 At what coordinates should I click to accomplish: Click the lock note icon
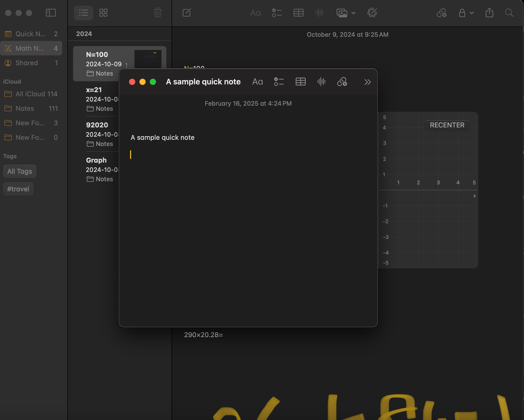[x=462, y=13]
